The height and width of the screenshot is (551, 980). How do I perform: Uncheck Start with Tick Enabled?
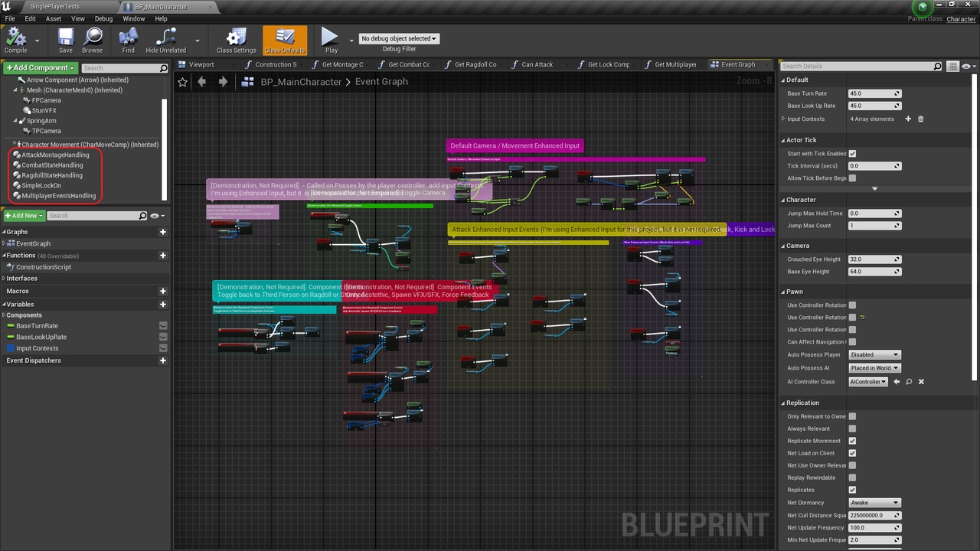pos(852,153)
